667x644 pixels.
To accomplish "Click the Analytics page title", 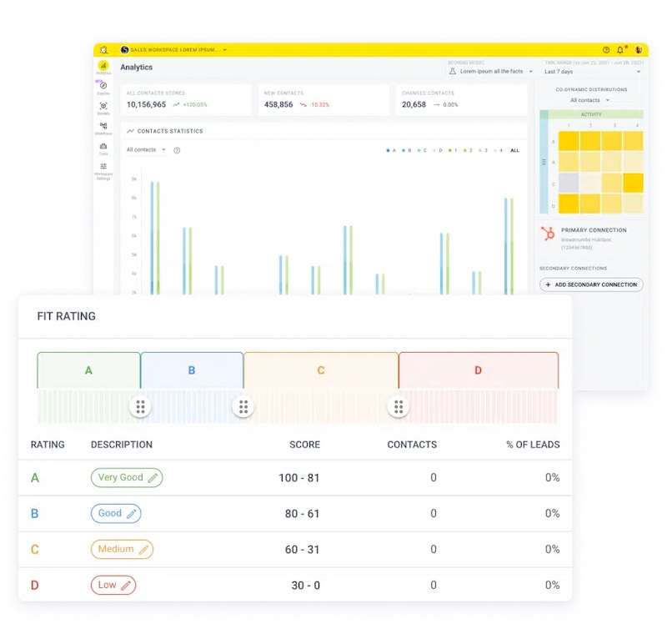I will pos(136,68).
